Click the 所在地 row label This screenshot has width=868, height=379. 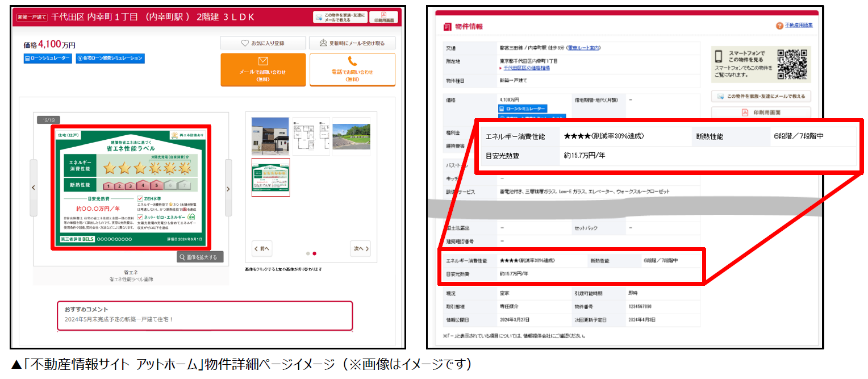coord(453,61)
